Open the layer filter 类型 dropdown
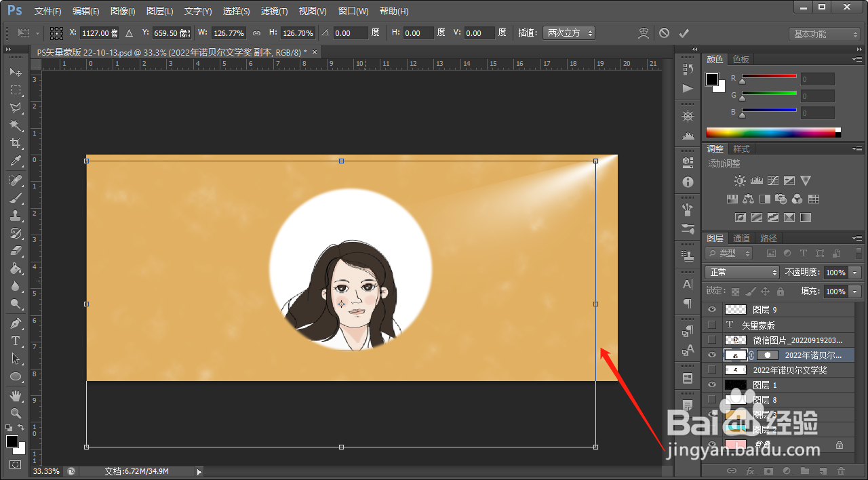This screenshot has height=480, width=868. [x=730, y=253]
